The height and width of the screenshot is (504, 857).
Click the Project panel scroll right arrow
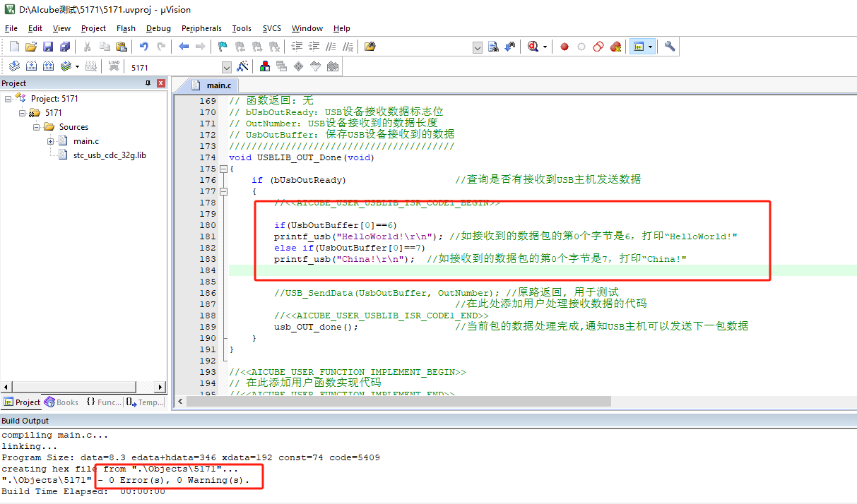click(161, 387)
